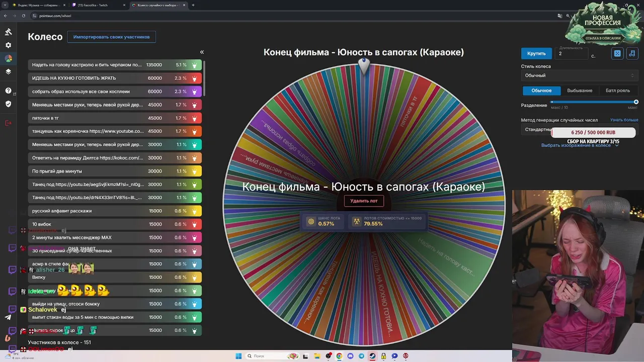Open the layers stack sidebar icon
This screenshot has width=644, height=362.
(x=9, y=71)
